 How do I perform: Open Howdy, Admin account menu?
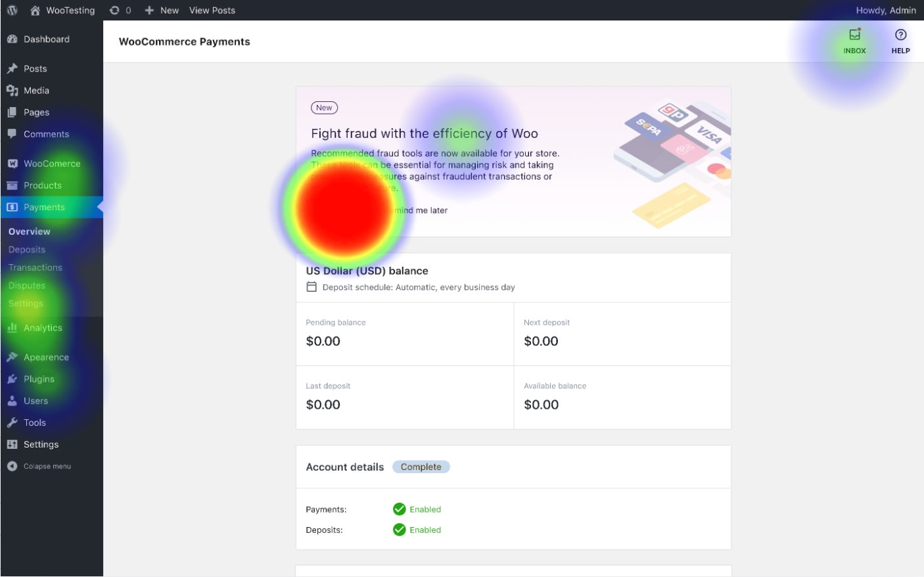886,11
